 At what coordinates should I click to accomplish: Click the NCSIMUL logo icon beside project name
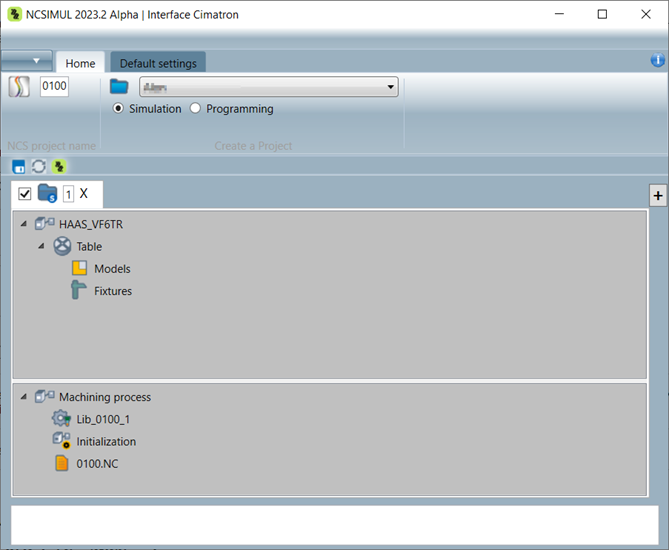[19, 87]
